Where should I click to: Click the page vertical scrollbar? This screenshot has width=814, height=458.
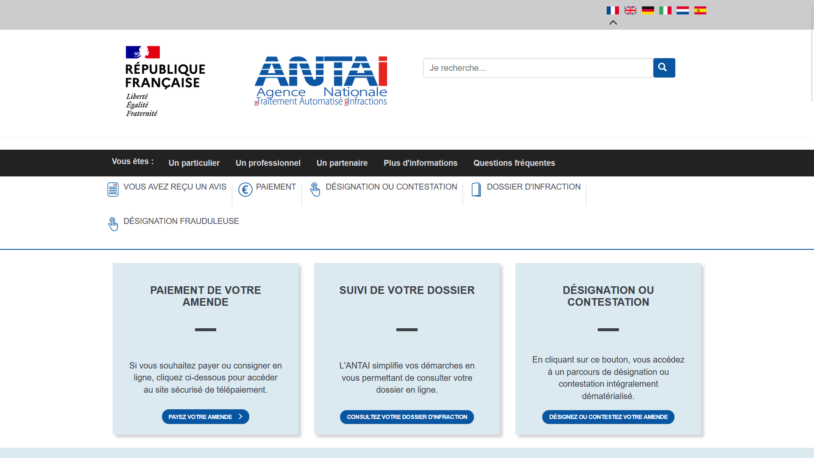(x=811, y=51)
